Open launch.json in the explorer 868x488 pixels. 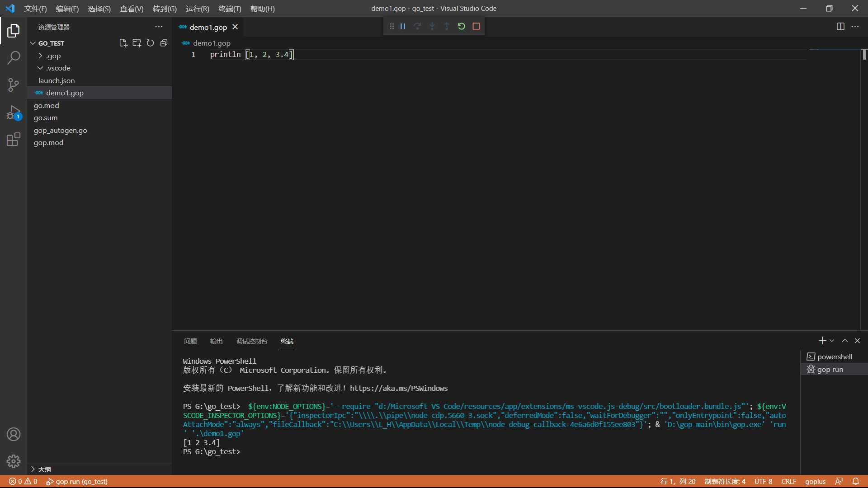pos(99,80)
